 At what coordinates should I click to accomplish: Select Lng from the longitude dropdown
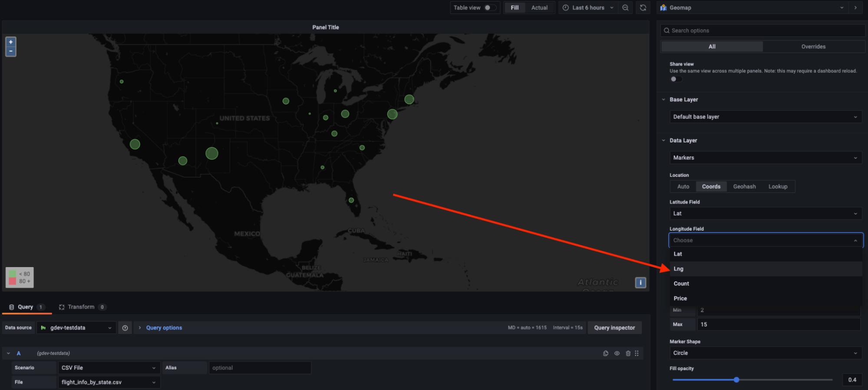pyautogui.click(x=679, y=269)
